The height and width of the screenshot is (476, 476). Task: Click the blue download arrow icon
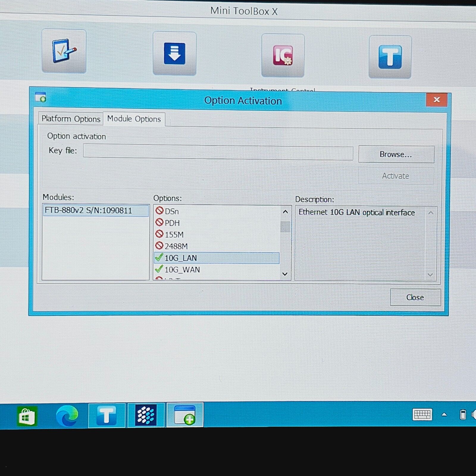pyautogui.click(x=175, y=54)
